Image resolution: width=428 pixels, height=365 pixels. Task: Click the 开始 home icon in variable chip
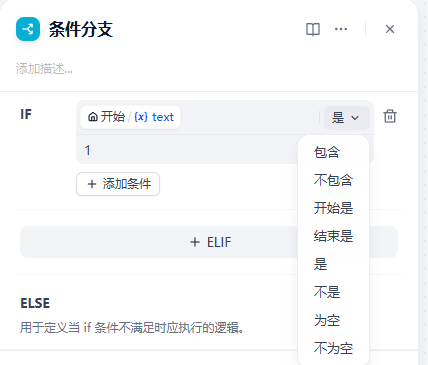click(93, 117)
